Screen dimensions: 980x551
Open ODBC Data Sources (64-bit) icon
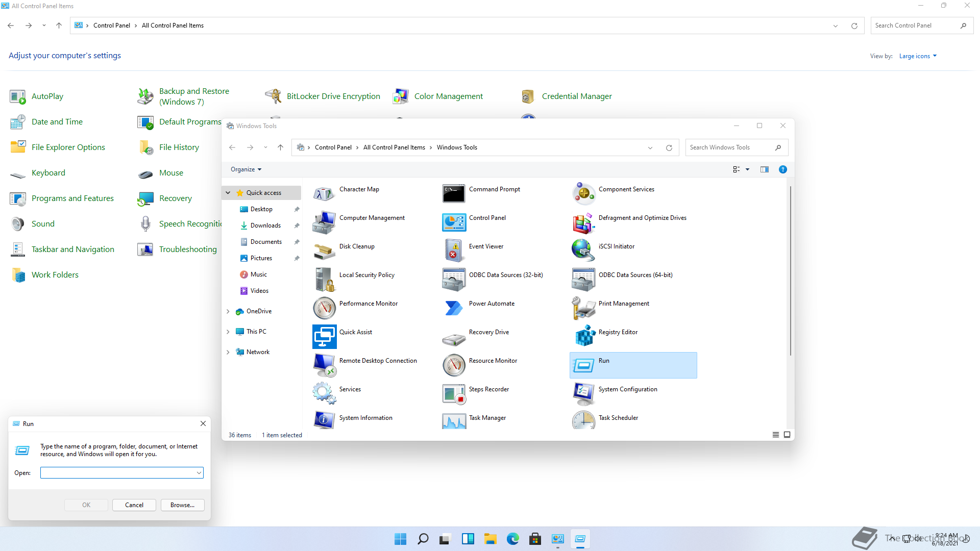pos(583,280)
